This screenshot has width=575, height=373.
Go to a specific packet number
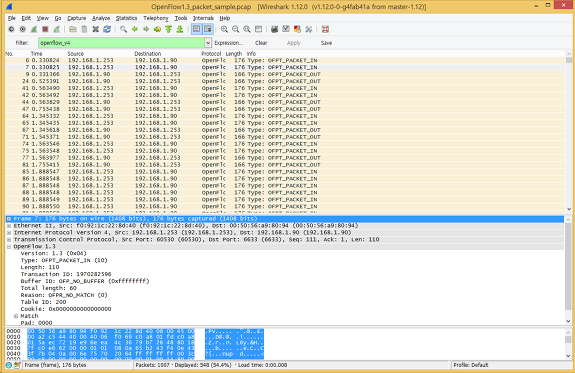pyautogui.click(x=157, y=29)
